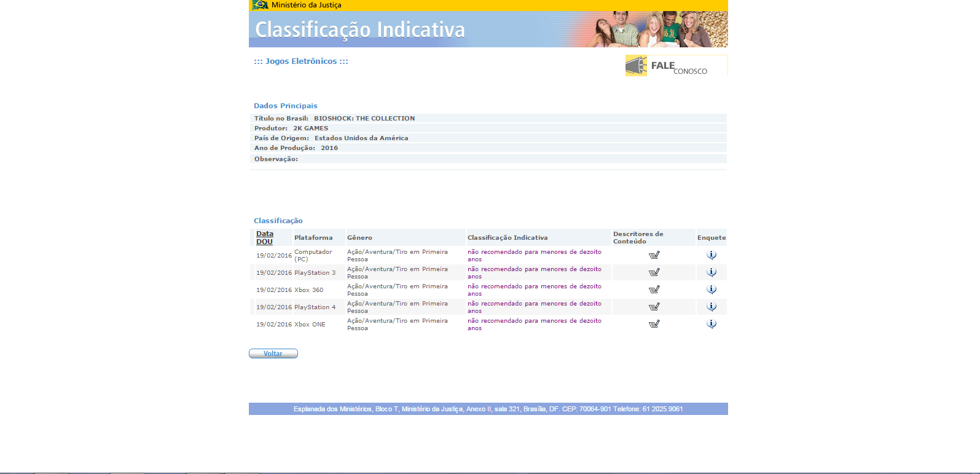The width and height of the screenshot is (980, 474).
Task: Click the Enquete info icon for Computador (PC)
Action: (x=711, y=255)
